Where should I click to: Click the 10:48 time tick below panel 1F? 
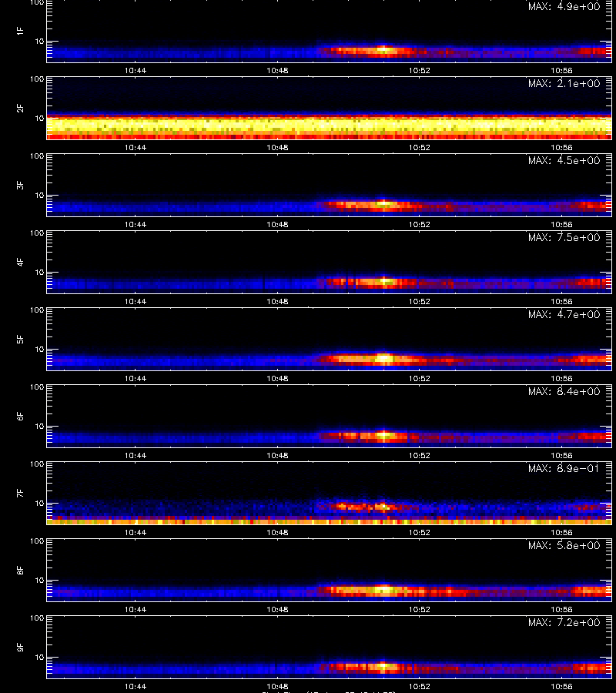tap(277, 70)
